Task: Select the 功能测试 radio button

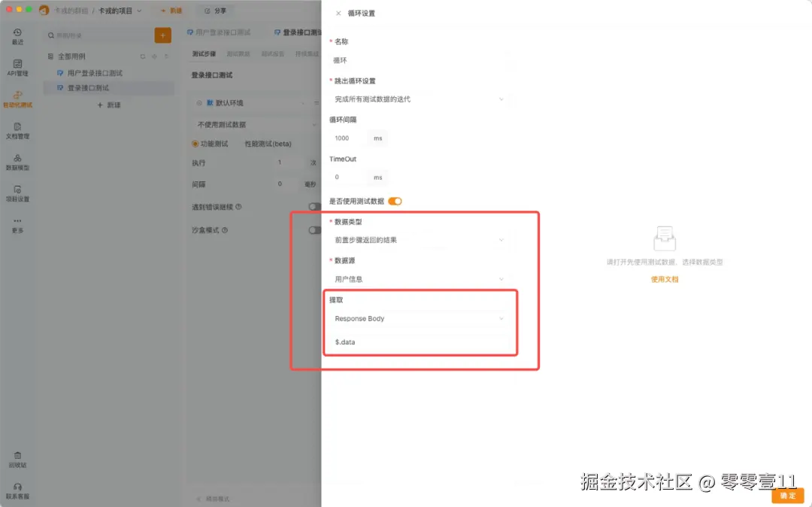Action: (x=195, y=144)
